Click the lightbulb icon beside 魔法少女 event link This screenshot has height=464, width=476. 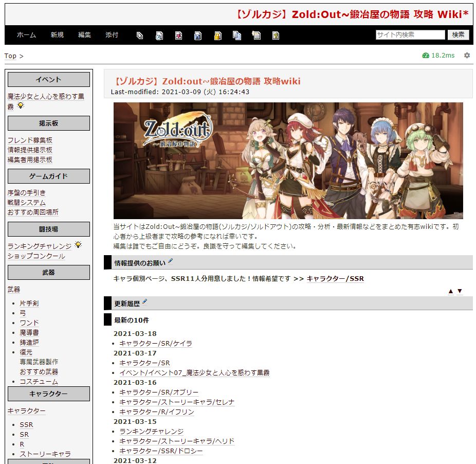(x=21, y=105)
